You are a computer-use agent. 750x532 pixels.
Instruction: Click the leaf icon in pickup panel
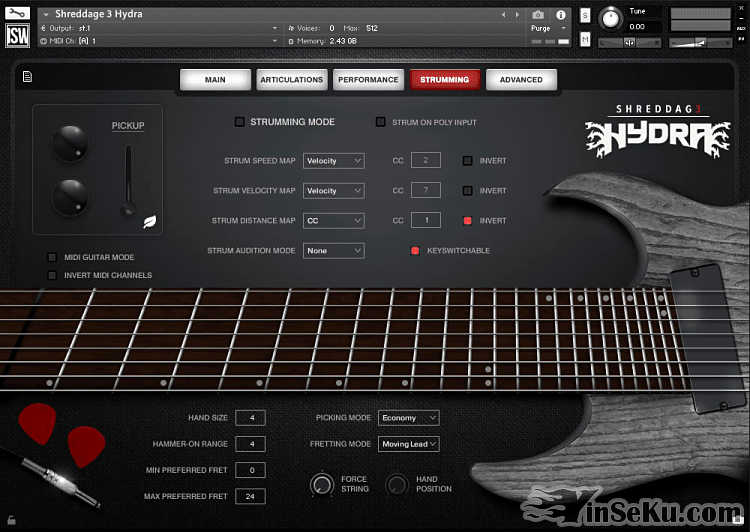tap(150, 222)
